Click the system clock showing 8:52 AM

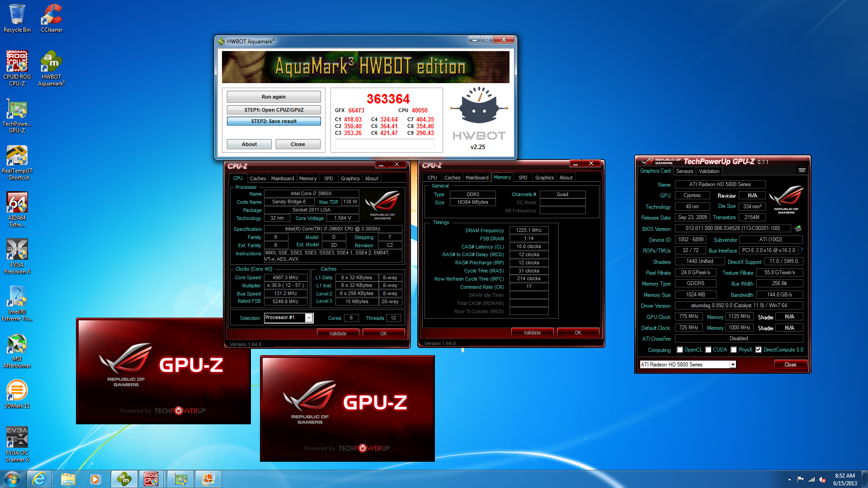pos(844,479)
